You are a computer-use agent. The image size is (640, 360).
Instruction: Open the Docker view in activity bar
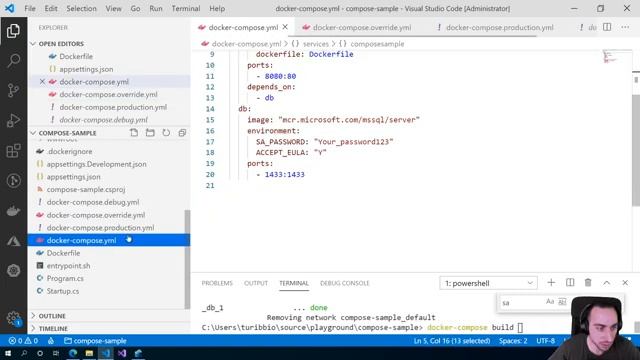tap(13, 211)
